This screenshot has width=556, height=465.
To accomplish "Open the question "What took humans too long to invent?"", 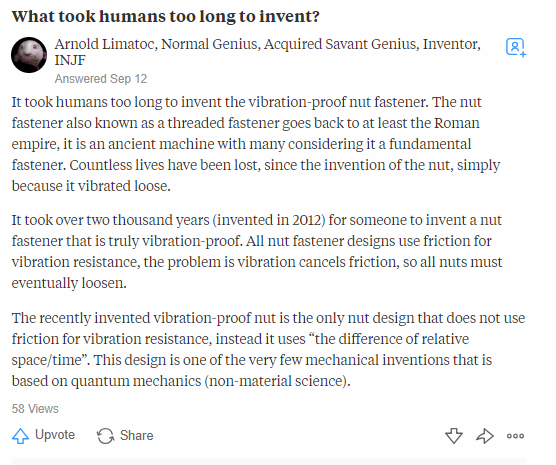I will click(166, 16).
